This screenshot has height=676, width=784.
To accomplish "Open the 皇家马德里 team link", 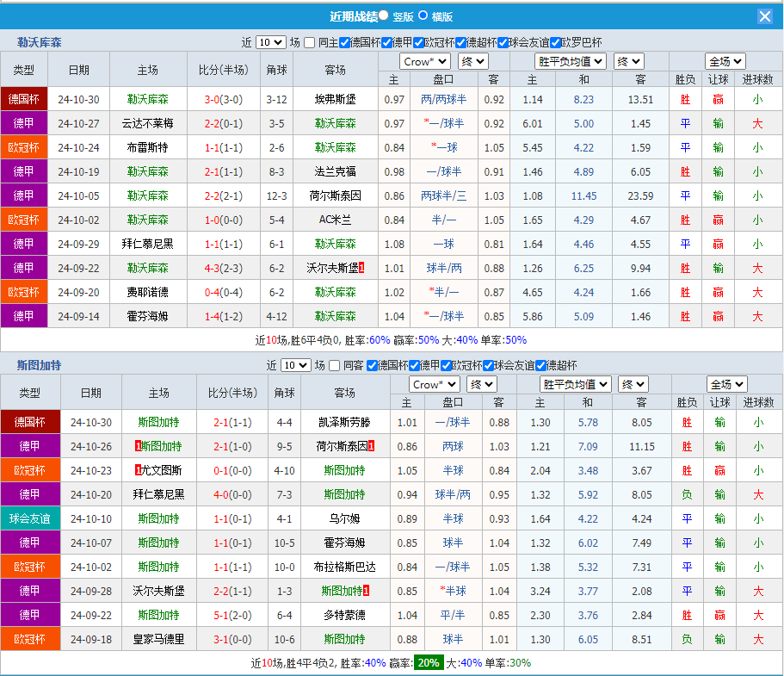I will pos(158,639).
